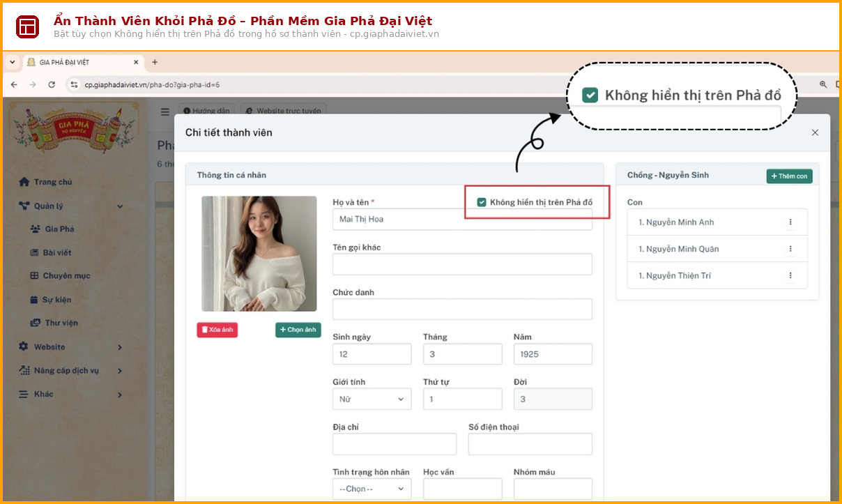
Task: Click the Thư viện images icon
Action: coord(36,323)
